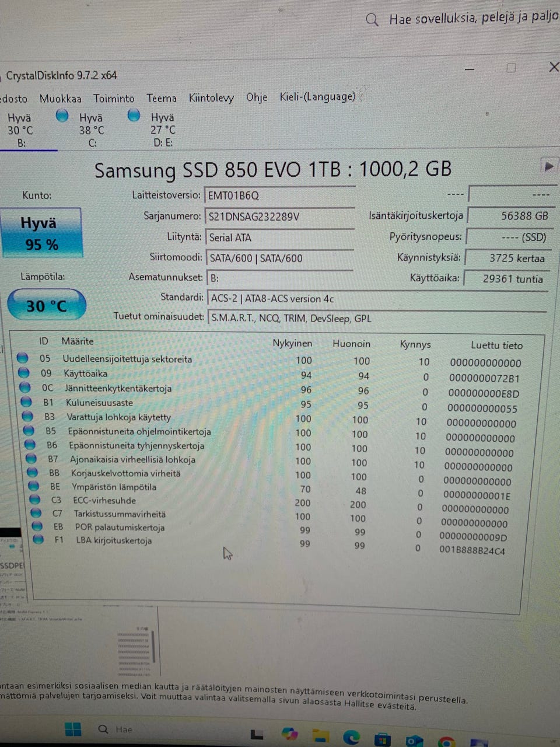Click the 30 °C temperature button
Viewport: 560px width, 747px height.
pyautogui.click(x=47, y=305)
